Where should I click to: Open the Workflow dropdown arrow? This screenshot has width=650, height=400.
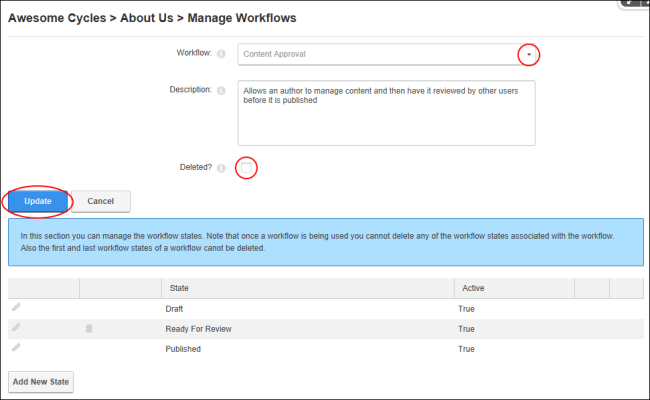(x=529, y=54)
